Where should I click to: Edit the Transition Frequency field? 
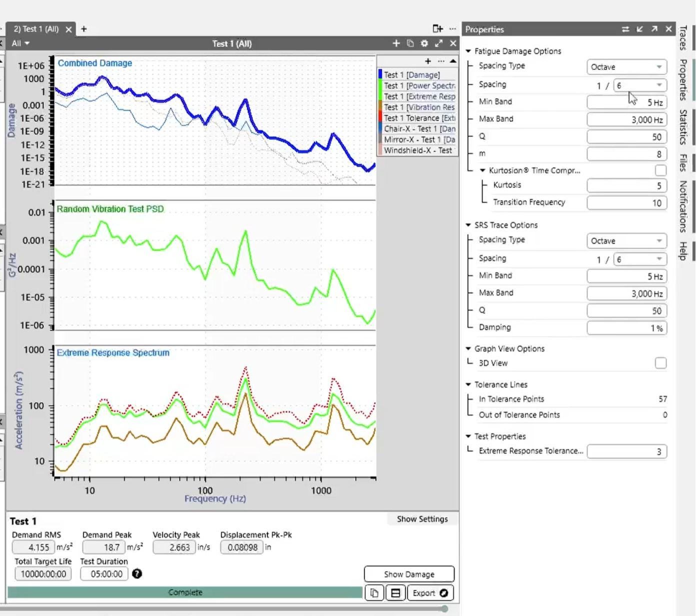click(x=626, y=203)
